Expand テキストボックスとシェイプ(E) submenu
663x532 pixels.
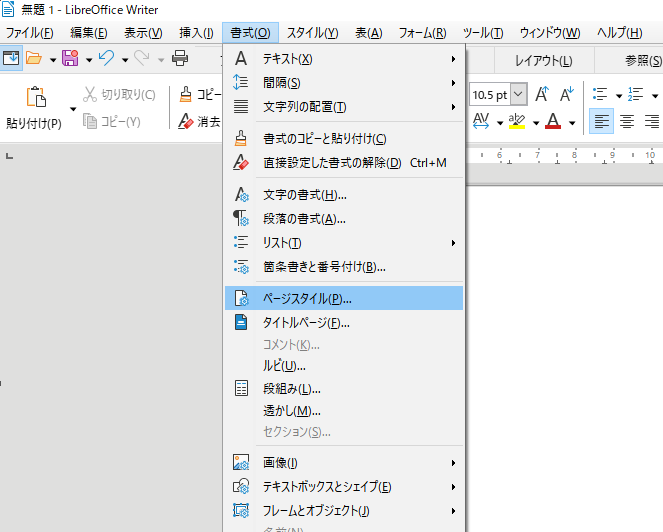[344, 487]
